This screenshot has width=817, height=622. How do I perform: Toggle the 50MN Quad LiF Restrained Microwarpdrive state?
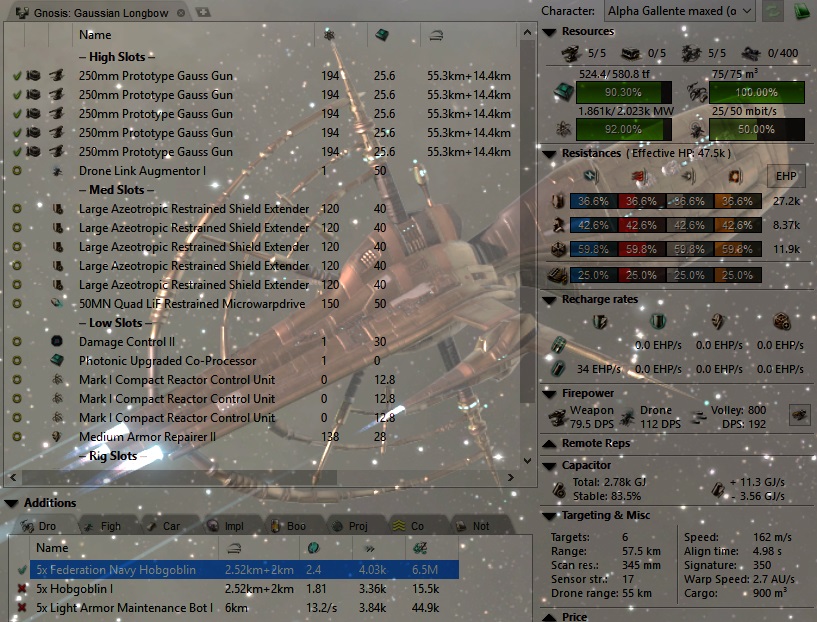click(17, 304)
